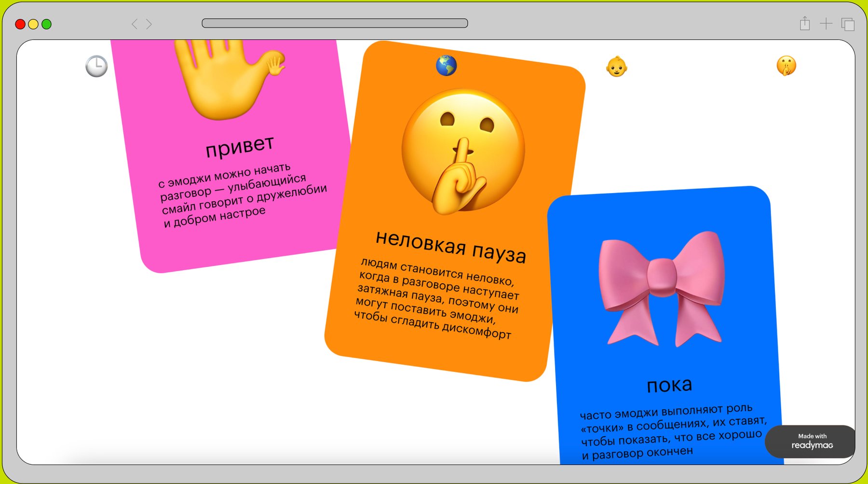This screenshot has height=484, width=868.
Task: Open the Made with readymag badge
Action: (812, 441)
